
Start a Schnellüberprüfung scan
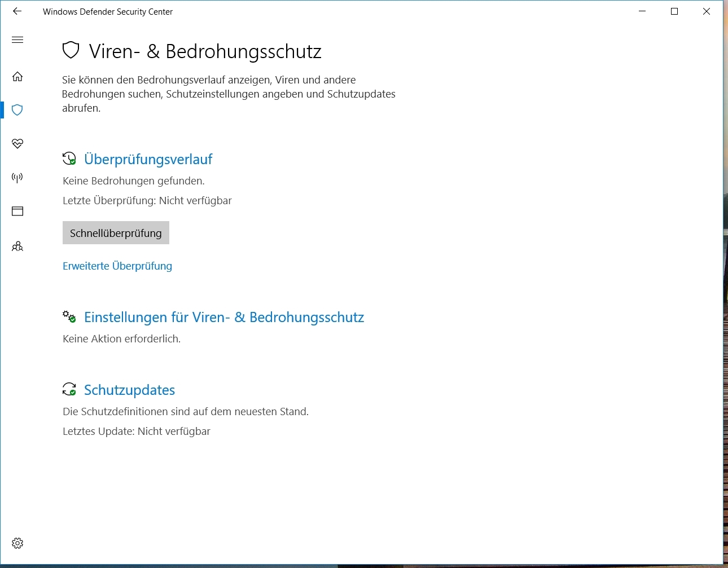click(116, 233)
